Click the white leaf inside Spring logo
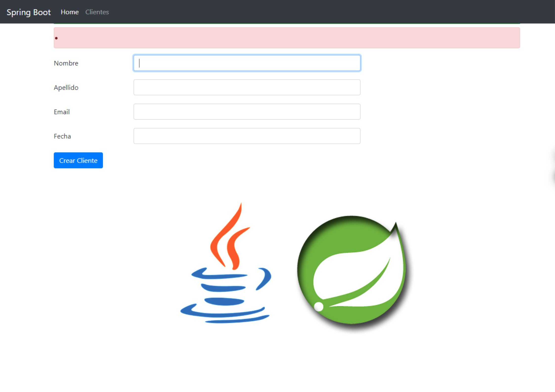The image size is (555, 392). pos(358,277)
